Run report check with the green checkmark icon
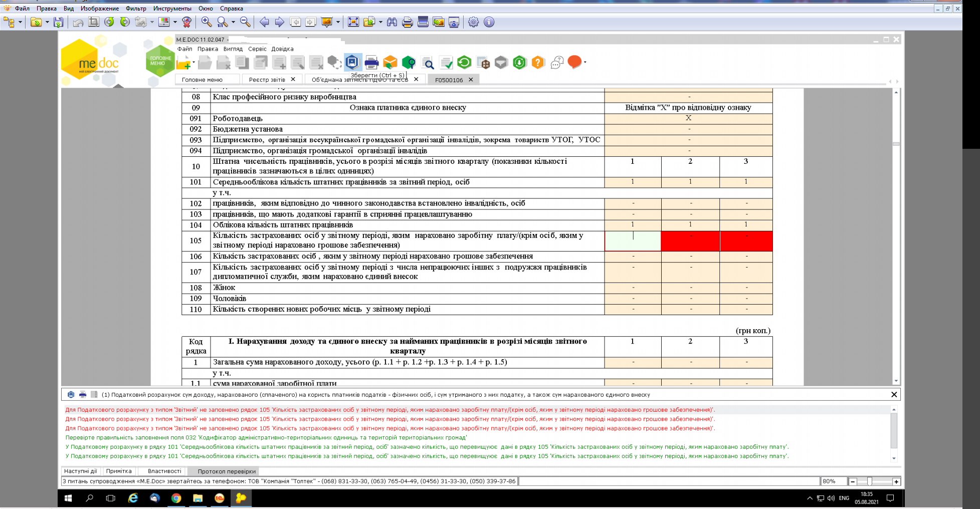 [x=446, y=63]
